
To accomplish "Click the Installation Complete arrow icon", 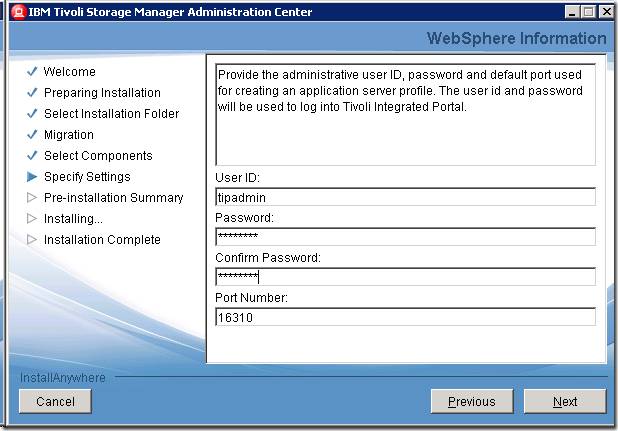I will pyautogui.click(x=32, y=240).
